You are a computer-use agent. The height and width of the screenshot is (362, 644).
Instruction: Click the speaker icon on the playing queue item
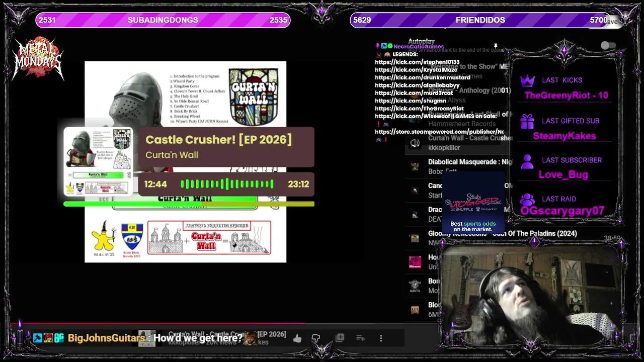(x=415, y=143)
